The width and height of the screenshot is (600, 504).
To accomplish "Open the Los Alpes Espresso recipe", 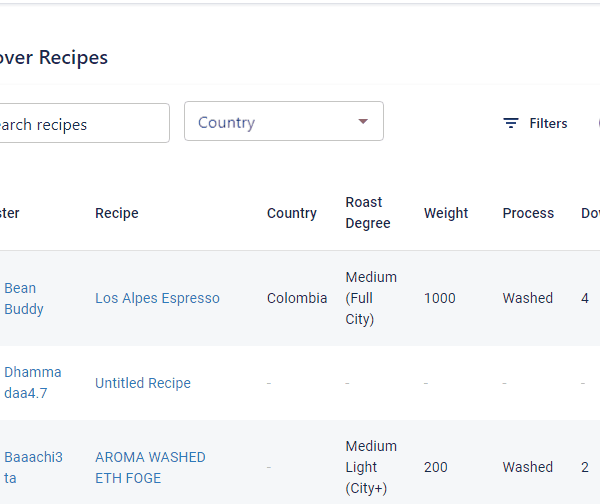I will pos(157,298).
